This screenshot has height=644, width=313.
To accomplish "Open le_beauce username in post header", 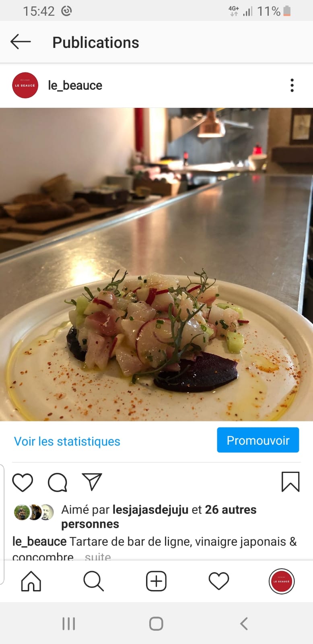I will 75,85.
